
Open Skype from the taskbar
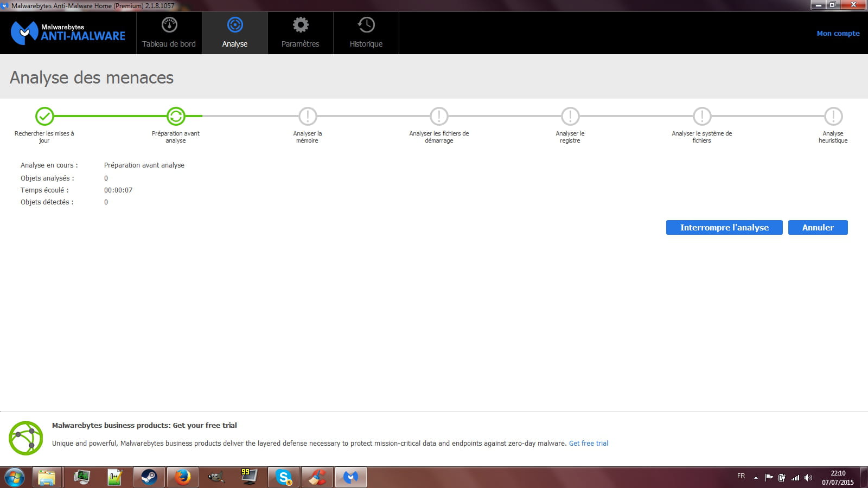[x=283, y=477]
